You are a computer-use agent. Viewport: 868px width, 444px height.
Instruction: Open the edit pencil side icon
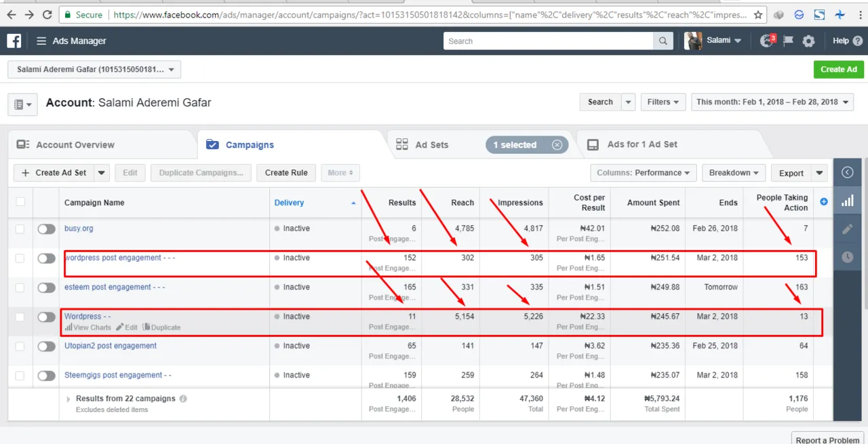(x=847, y=229)
